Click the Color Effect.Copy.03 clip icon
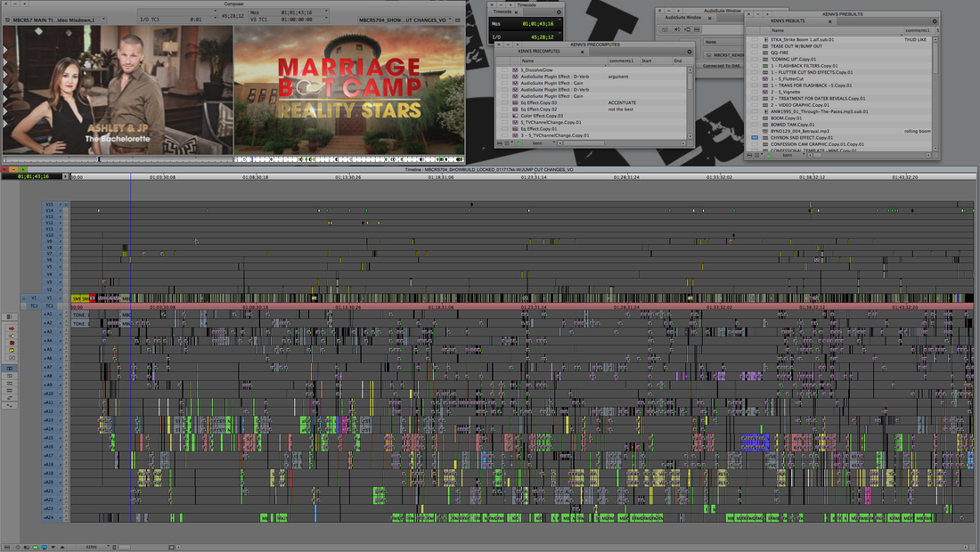This screenshot has height=552, width=980. click(x=515, y=116)
